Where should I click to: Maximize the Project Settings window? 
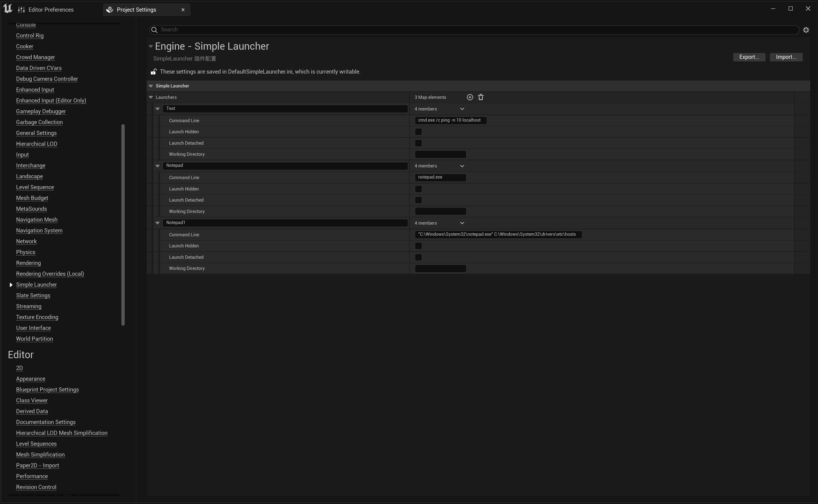[x=790, y=9]
